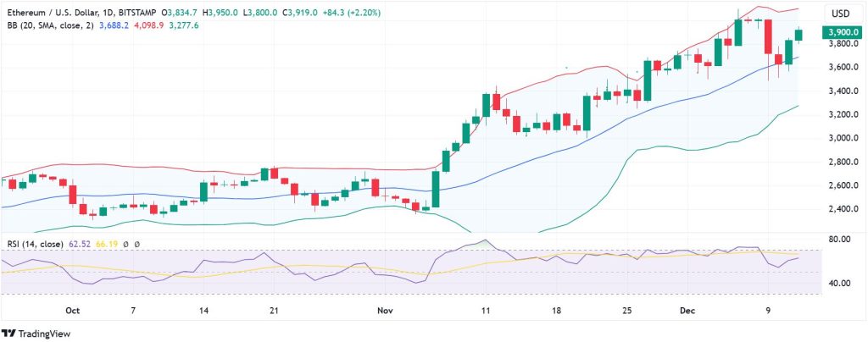Click the TradingView logo icon
Image resolution: width=868 pixels, height=342 pixels.
click(11, 331)
